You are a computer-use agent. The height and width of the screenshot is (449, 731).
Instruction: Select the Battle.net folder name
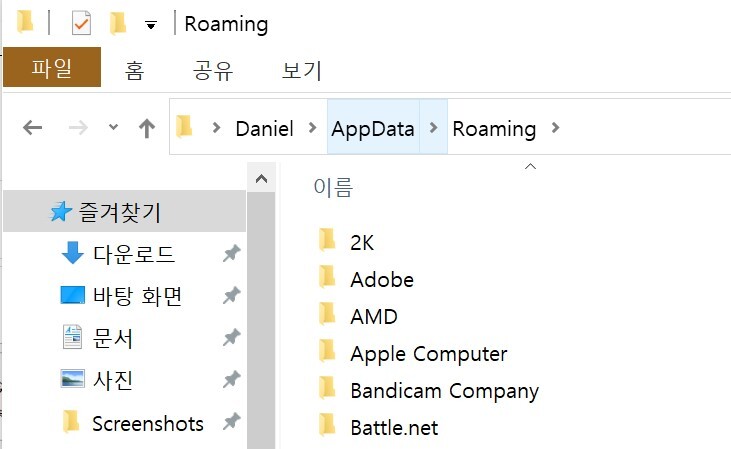tap(394, 428)
